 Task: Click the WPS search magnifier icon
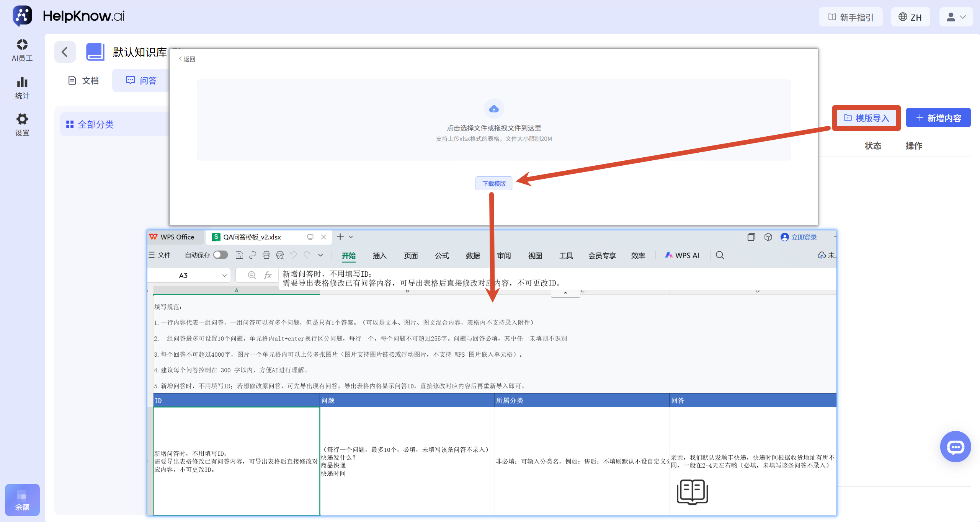point(720,255)
